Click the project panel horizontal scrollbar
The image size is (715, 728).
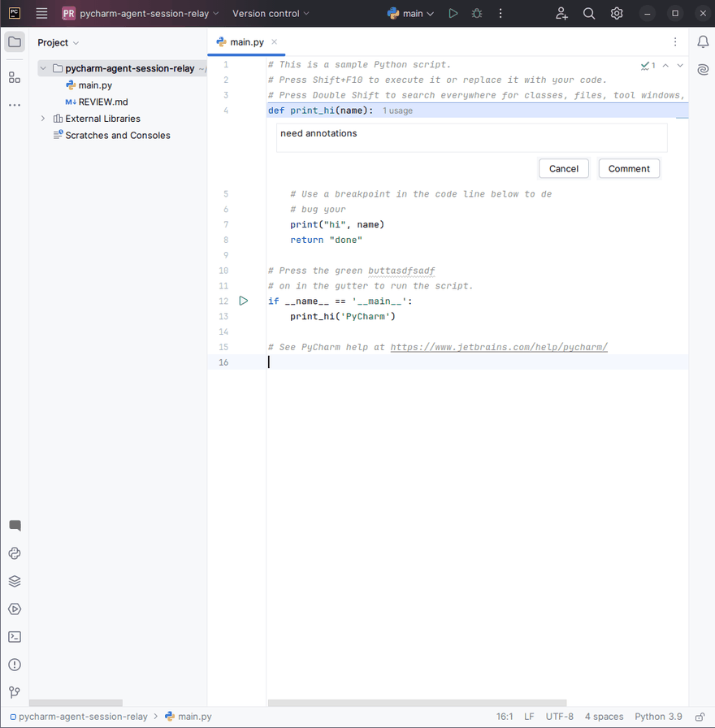[76, 703]
